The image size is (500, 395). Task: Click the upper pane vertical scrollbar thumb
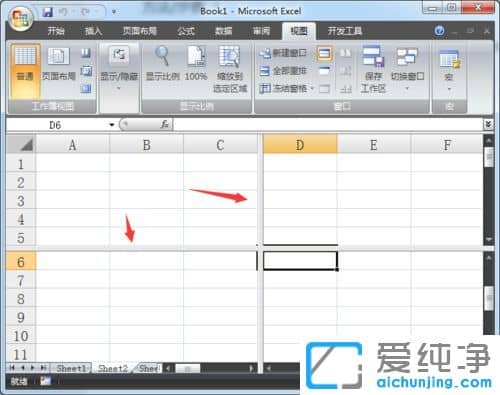[489, 157]
